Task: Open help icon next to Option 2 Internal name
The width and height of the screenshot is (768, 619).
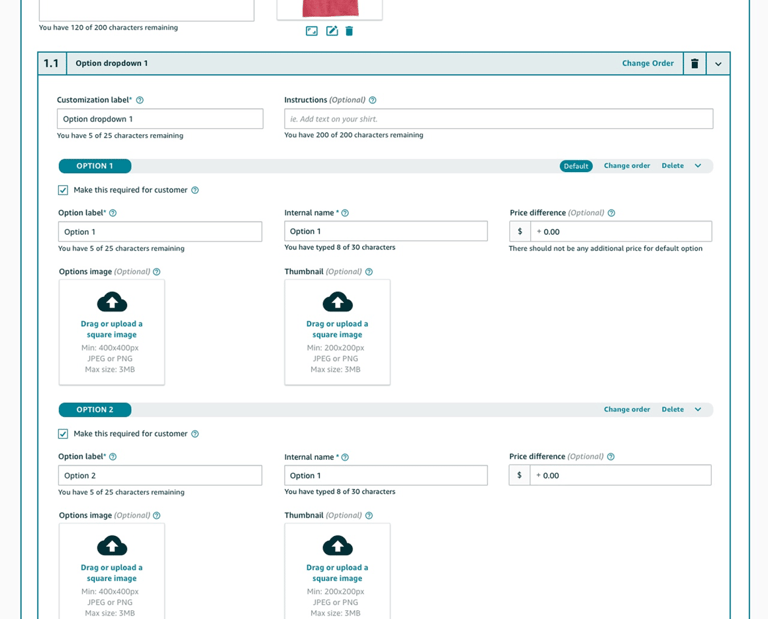Action: [345, 457]
